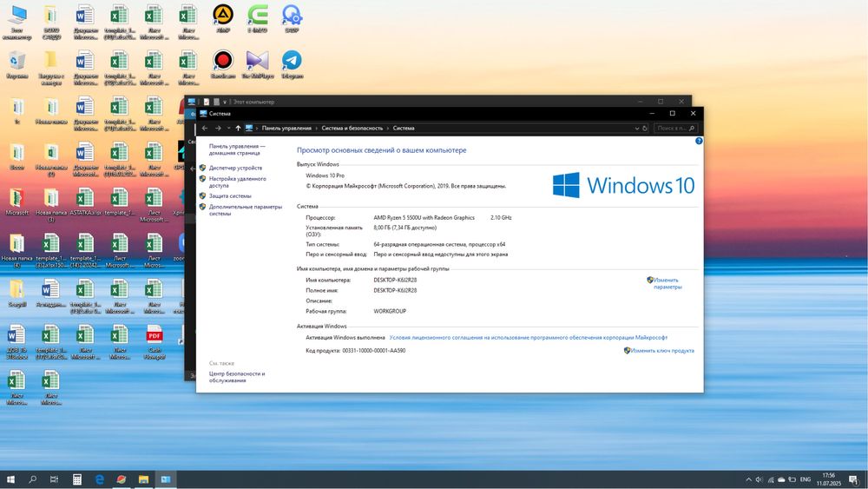Select Recycle Bin desktop icon
868x489 pixels.
point(17,65)
